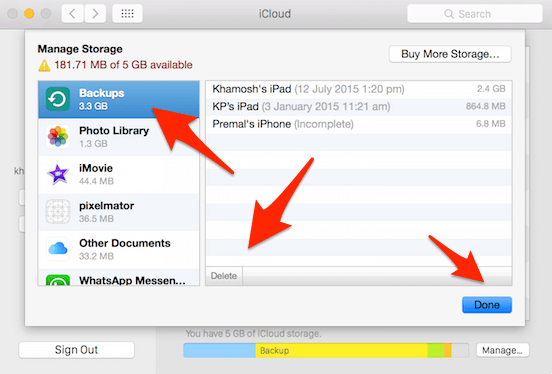Click the orange storage bar segment
The image size is (552, 374).
click(x=447, y=350)
